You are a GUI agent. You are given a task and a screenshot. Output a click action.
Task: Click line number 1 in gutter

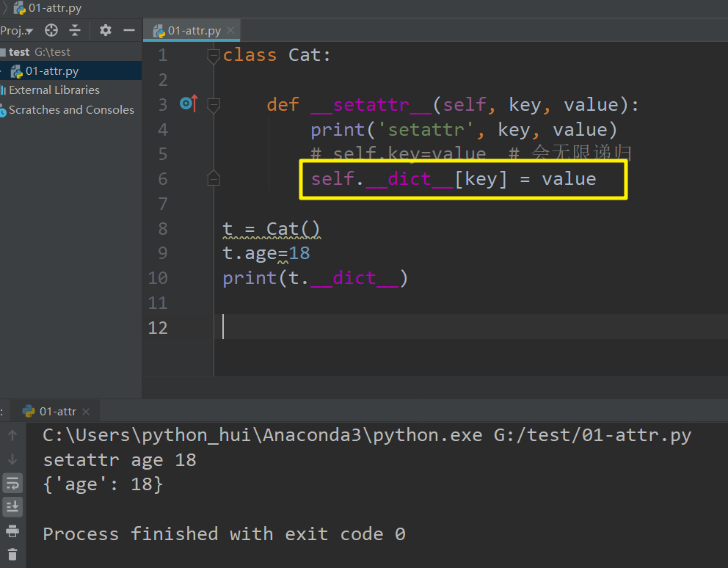pos(162,55)
